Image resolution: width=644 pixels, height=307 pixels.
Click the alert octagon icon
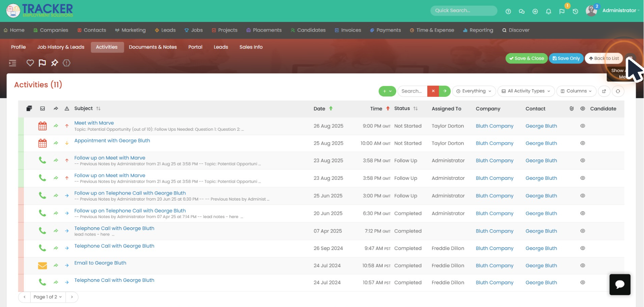67,63
